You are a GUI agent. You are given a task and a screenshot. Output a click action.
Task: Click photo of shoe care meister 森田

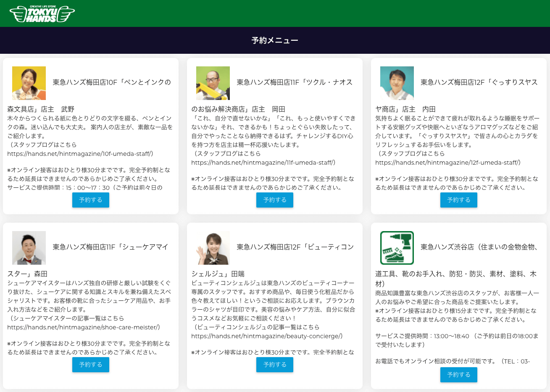(x=29, y=248)
